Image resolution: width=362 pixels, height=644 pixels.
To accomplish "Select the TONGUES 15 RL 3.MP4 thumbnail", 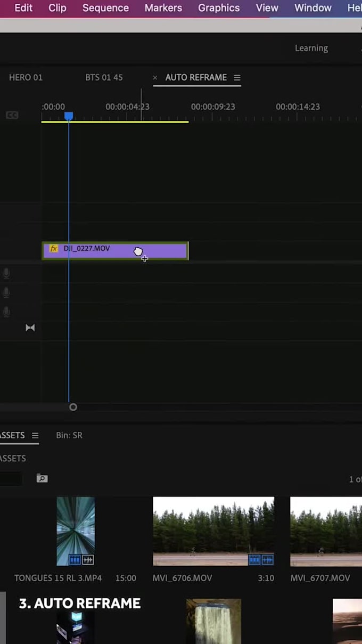I will click(x=76, y=531).
